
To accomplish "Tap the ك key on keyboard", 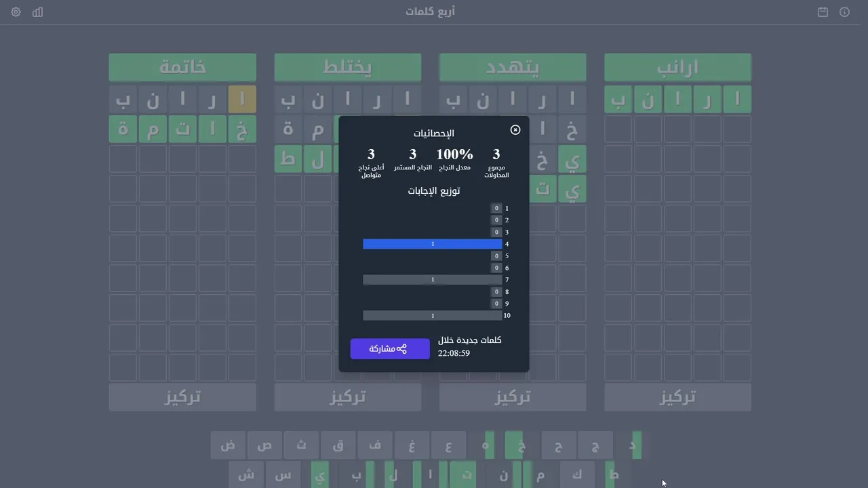I will point(576,474).
